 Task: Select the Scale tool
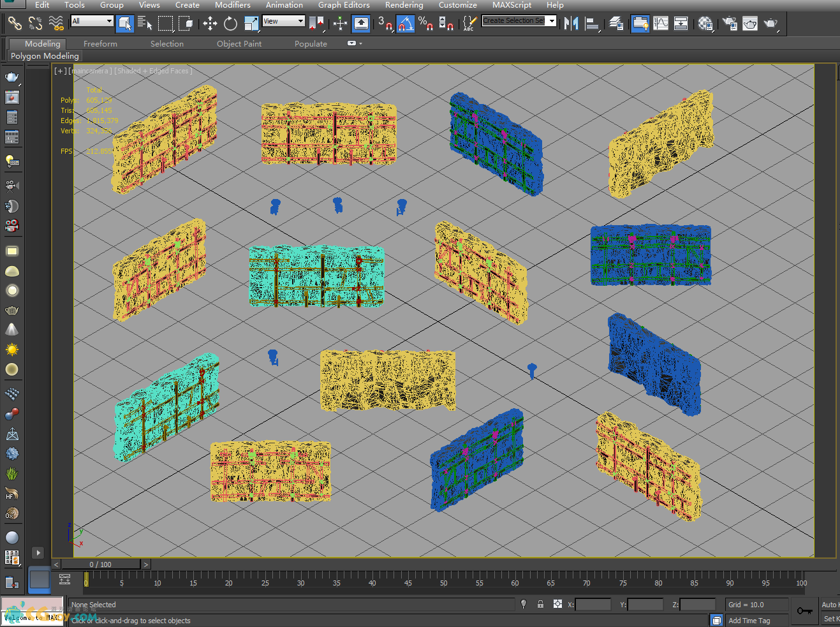(x=251, y=24)
